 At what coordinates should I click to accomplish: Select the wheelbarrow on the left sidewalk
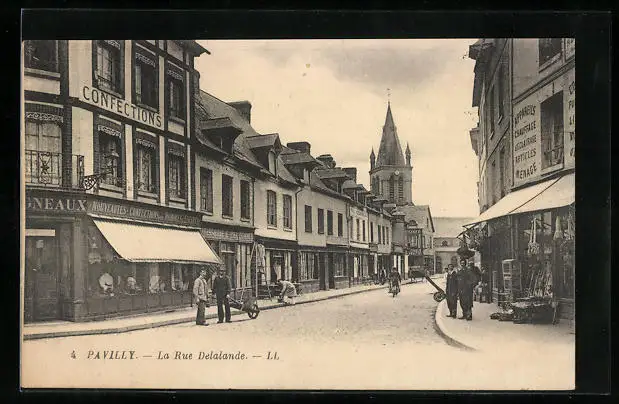245,302
